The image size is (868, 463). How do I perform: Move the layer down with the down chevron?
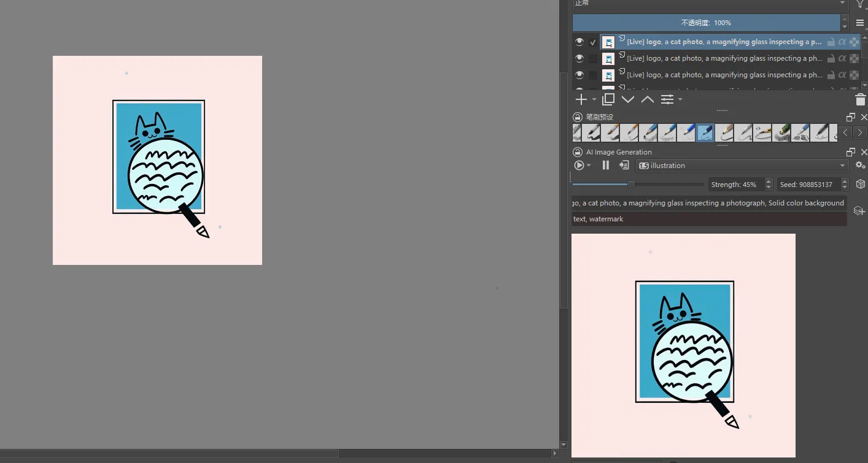coord(628,99)
